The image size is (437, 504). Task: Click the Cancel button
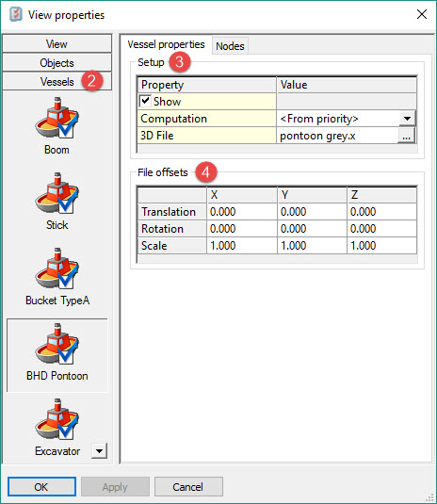pyautogui.click(x=188, y=487)
